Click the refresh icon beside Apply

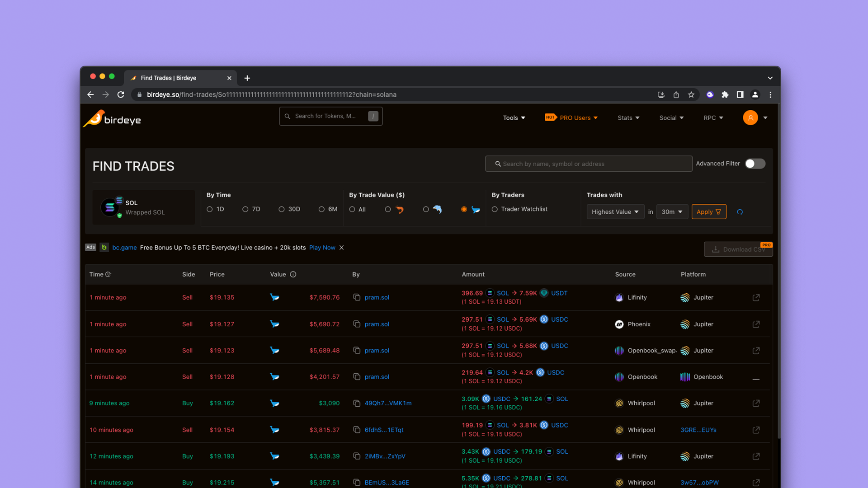740,212
